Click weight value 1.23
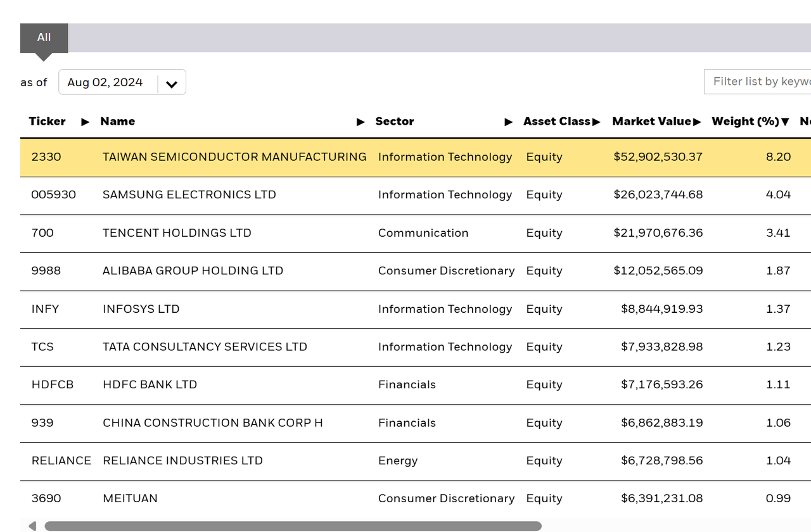The height and width of the screenshot is (532, 811). (x=778, y=346)
